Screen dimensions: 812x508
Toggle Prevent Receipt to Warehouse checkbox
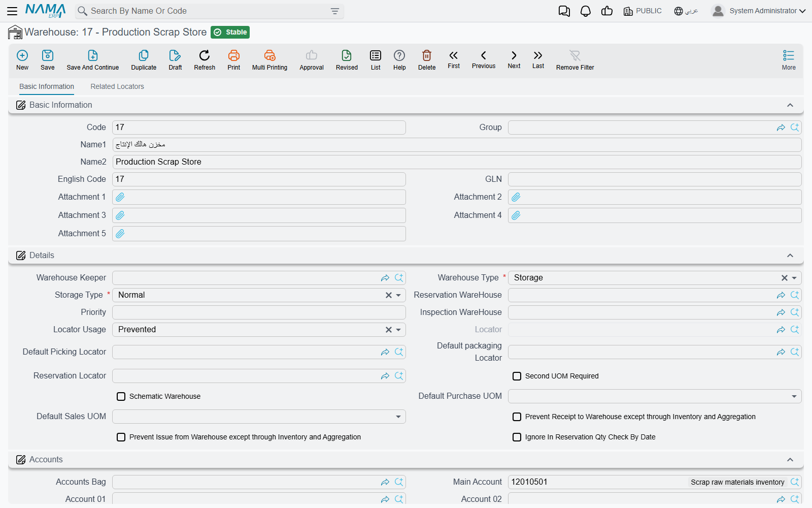click(517, 417)
